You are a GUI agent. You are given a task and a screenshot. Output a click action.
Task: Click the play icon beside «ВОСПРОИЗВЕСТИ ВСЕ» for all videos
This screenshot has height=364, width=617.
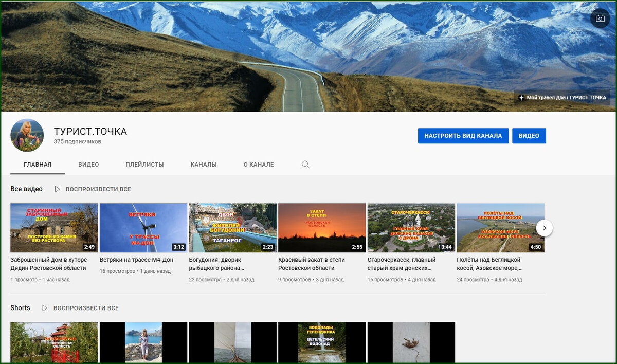(57, 189)
